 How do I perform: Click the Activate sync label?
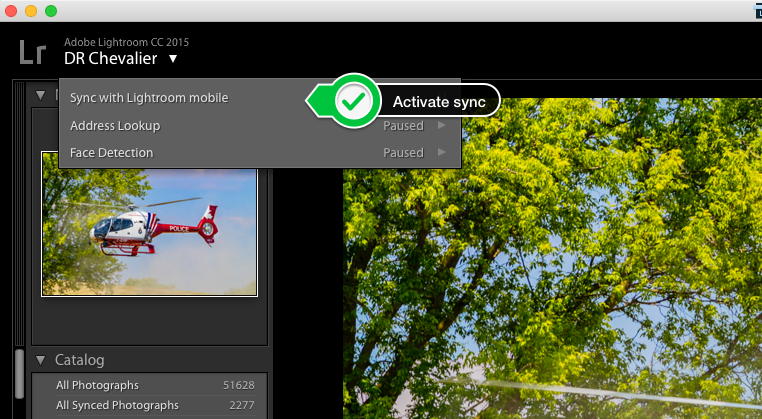pyautogui.click(x=439, y=102)
